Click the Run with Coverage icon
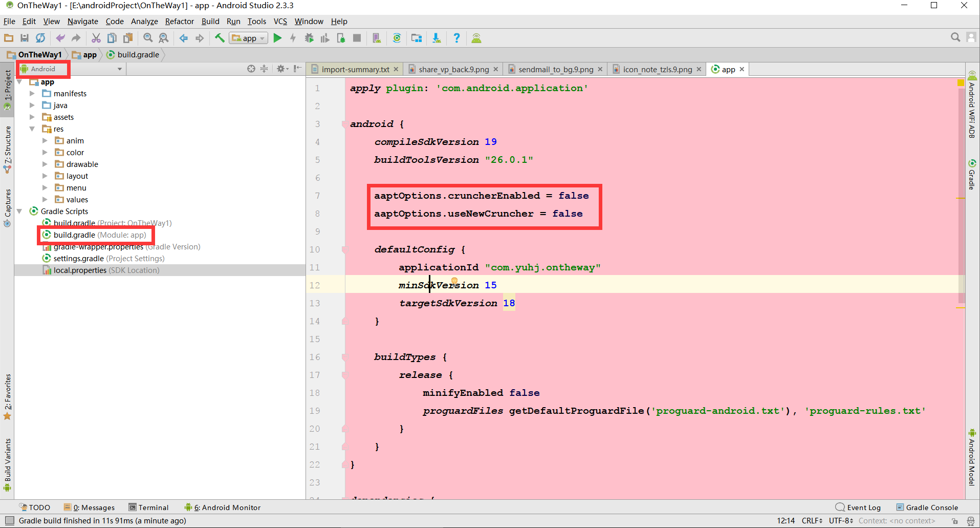 [x=325, y=38]
